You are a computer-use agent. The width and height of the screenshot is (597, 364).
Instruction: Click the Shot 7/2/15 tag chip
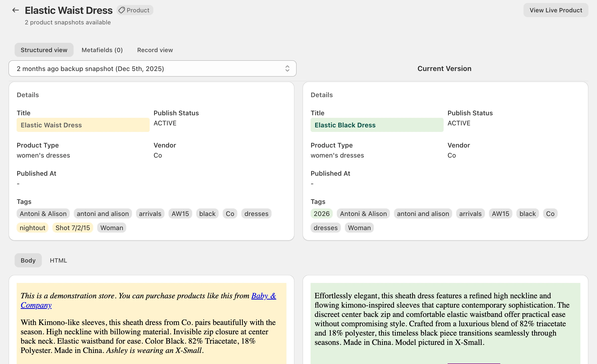tap(73, 228)
